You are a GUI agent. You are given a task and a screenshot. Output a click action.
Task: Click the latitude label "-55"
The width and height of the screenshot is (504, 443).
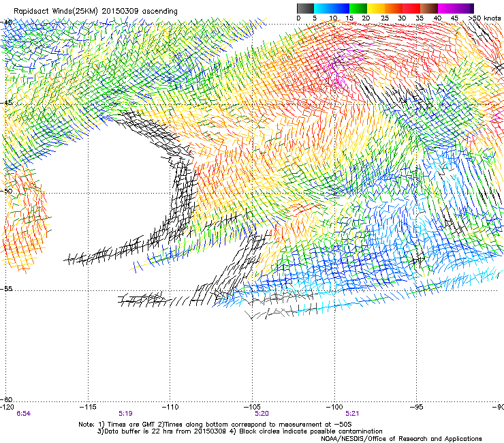tap(7, 288)
